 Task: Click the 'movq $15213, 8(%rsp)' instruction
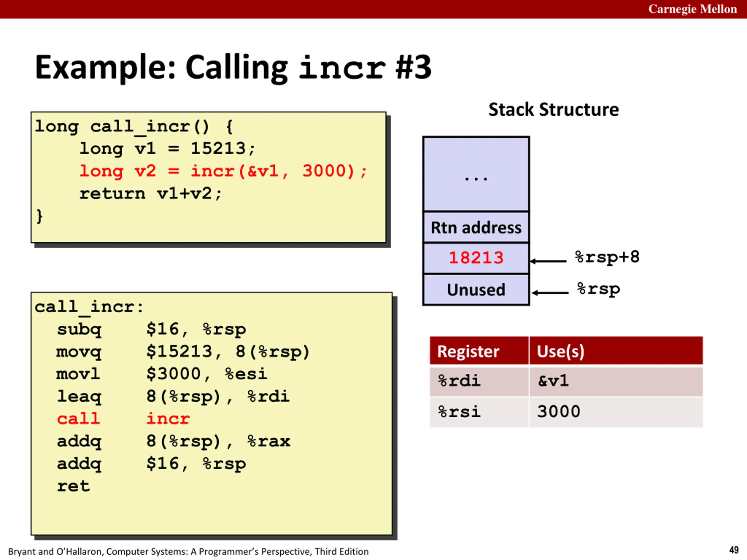[x=183, y=352]
